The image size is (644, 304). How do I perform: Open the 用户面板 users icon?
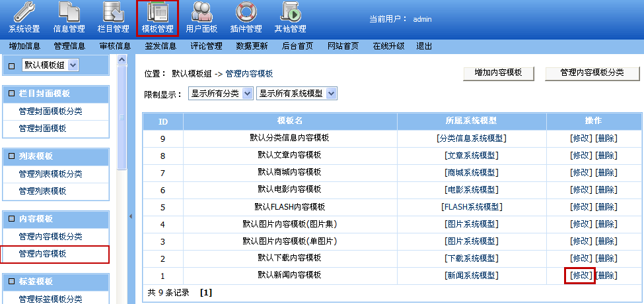coord(201,13)
